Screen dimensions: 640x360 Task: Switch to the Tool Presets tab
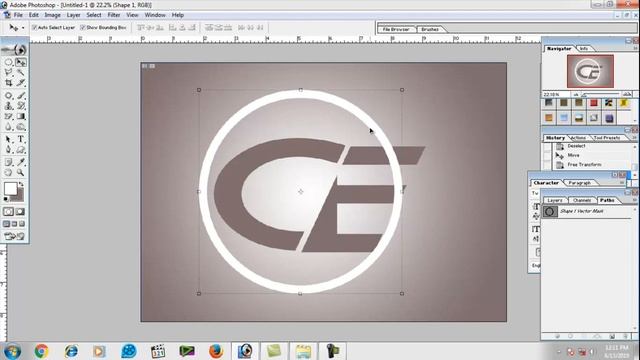tap(607, 138)
